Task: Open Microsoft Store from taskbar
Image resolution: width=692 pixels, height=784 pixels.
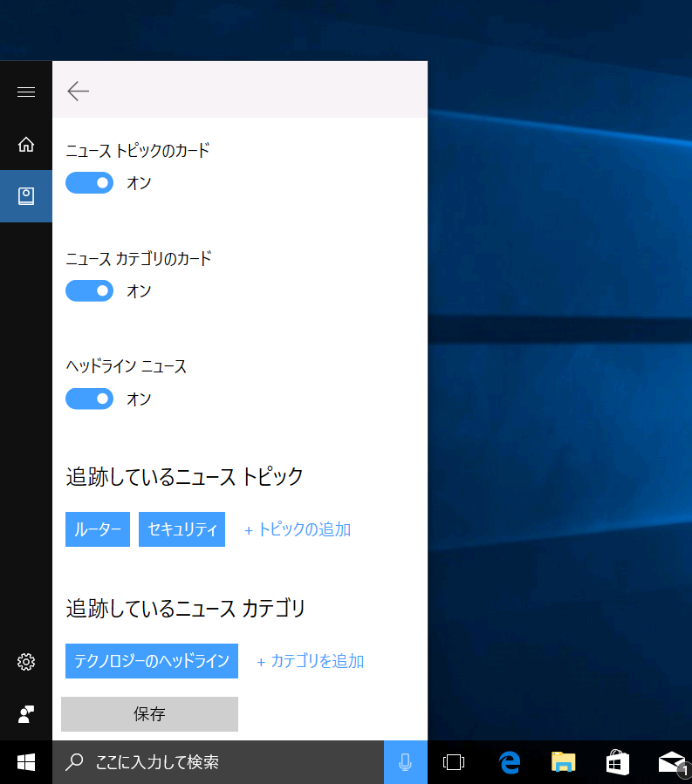Action: point(618,762)
